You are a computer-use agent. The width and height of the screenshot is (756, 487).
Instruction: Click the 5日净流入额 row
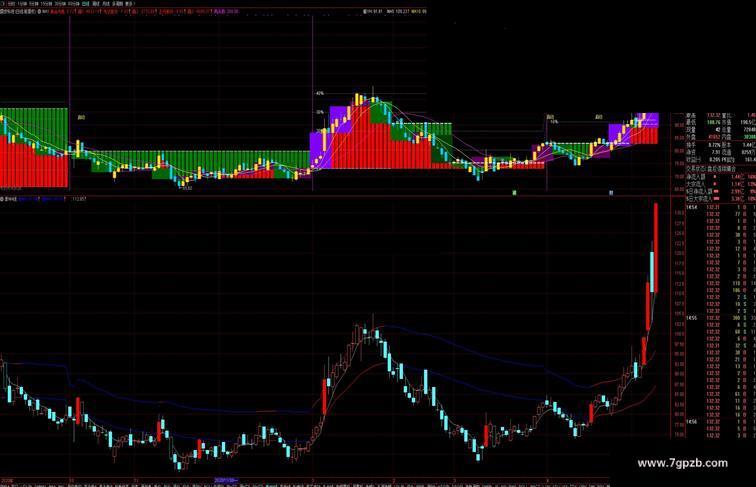[x=721, y=191]
